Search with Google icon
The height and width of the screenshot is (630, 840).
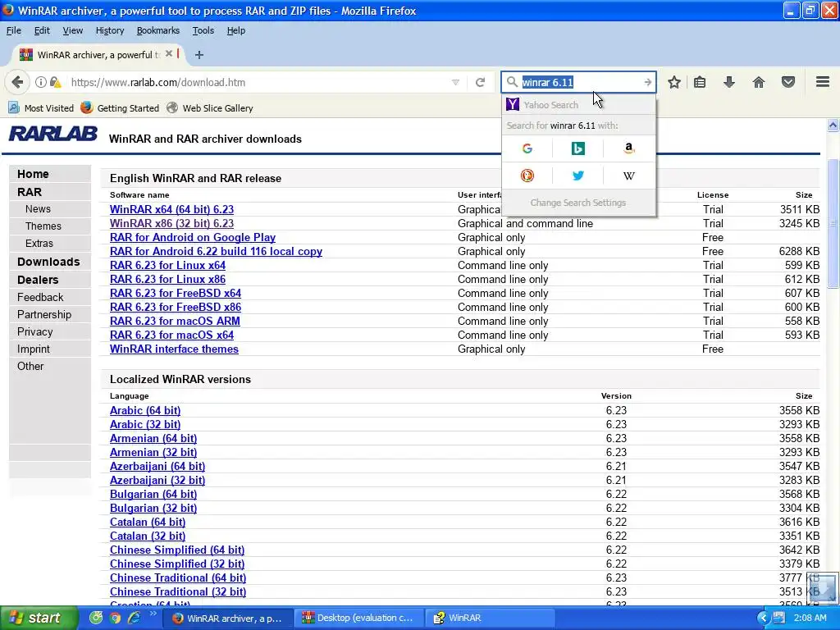pyautogui.click(x=527, y=148)
